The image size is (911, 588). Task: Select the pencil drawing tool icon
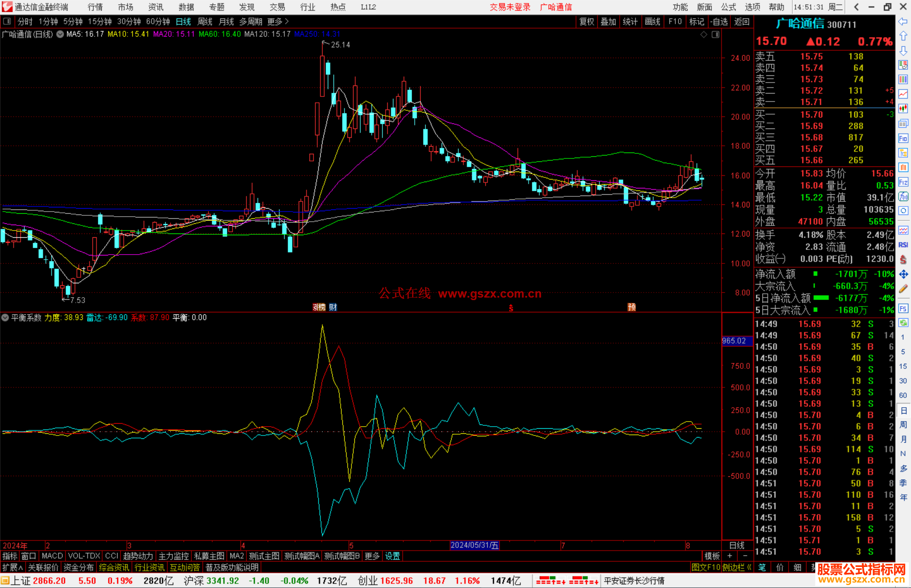(x=903, y=289)
